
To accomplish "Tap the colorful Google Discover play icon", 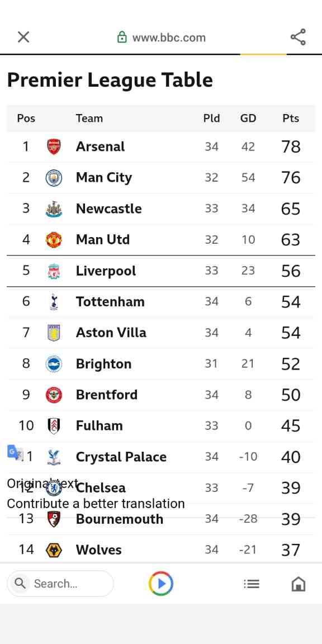I will coord(160,583).
